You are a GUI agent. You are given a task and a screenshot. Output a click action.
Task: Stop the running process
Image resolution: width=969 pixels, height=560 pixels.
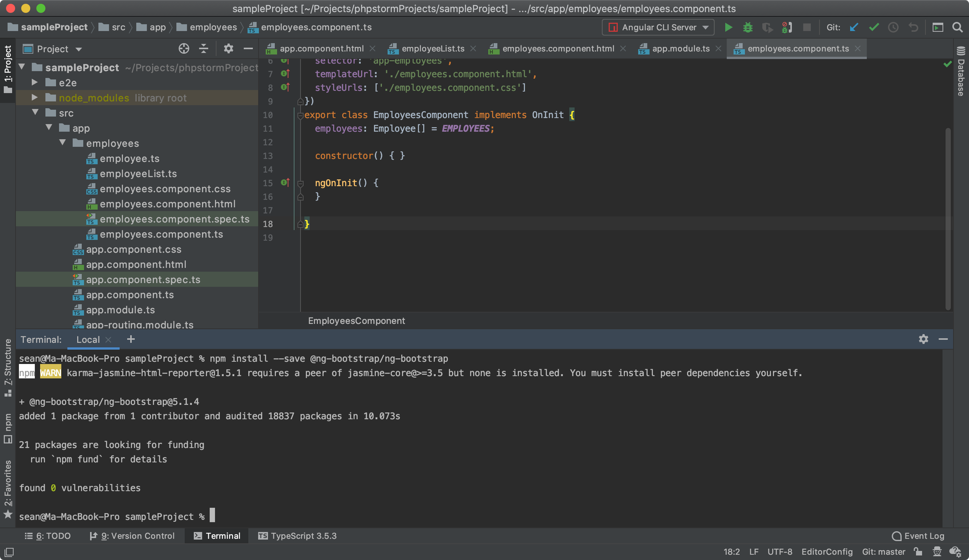[x=807, y=27]
